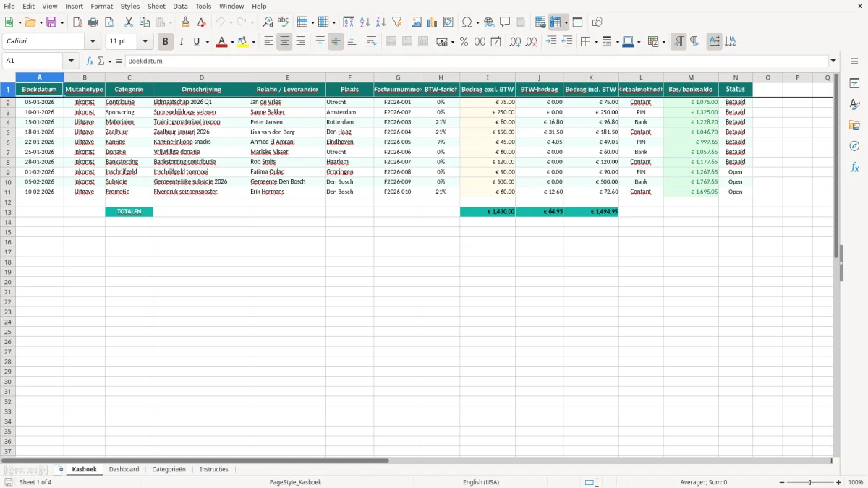Screen dimensions: 868x488
Task: Open the font color dropdown arrow
Action: tap(232, 42)
